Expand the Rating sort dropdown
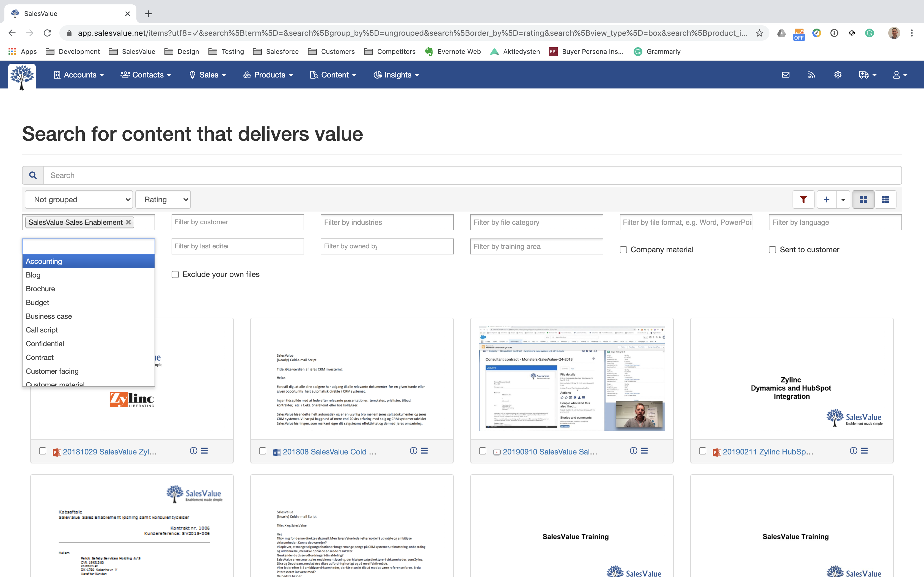 click(x=163, y=199)
